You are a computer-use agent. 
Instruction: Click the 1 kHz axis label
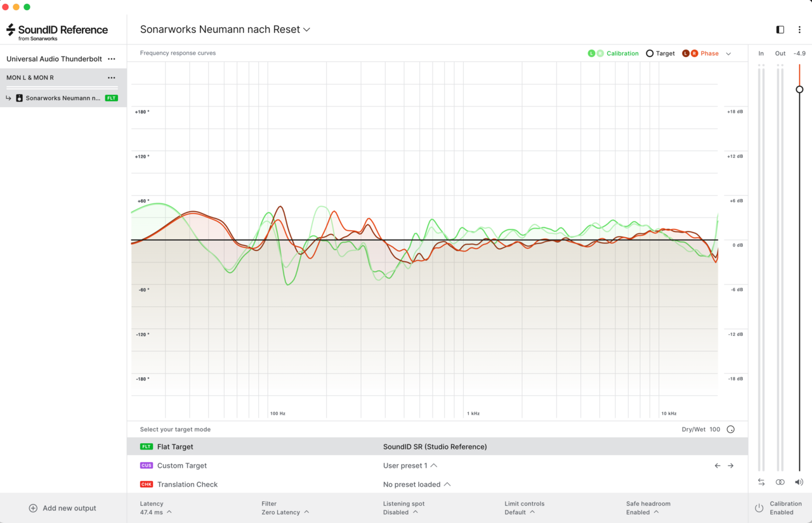pos(473,413)
